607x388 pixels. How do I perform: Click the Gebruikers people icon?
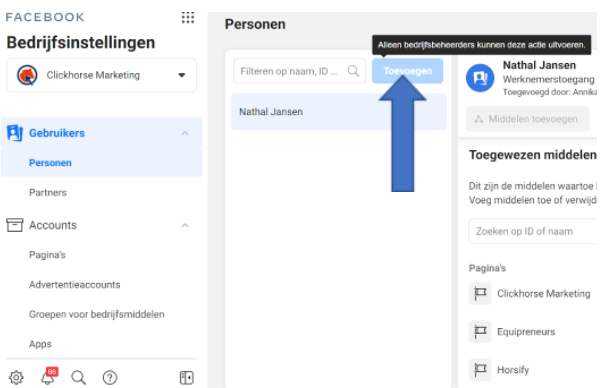coord(15,133)
